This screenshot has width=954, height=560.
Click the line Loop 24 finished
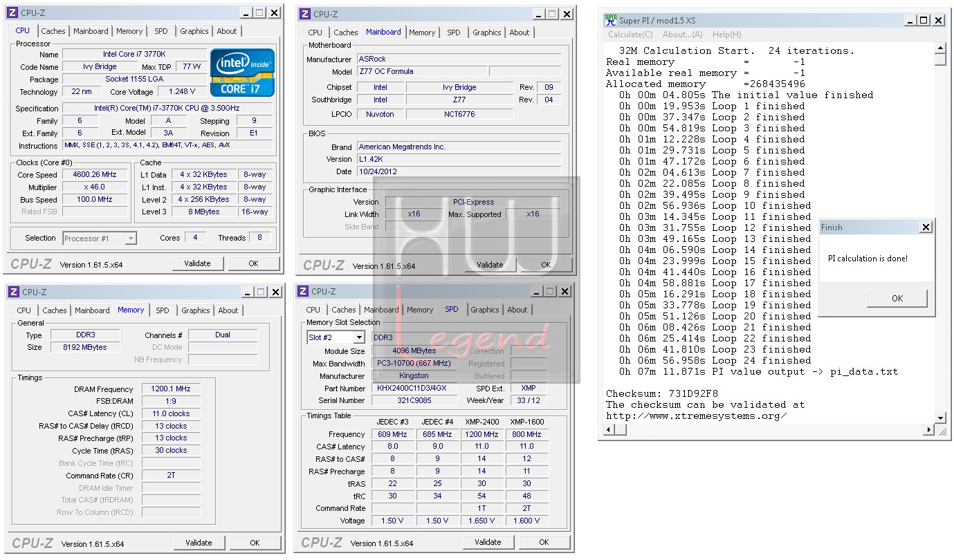pos(715,360)
